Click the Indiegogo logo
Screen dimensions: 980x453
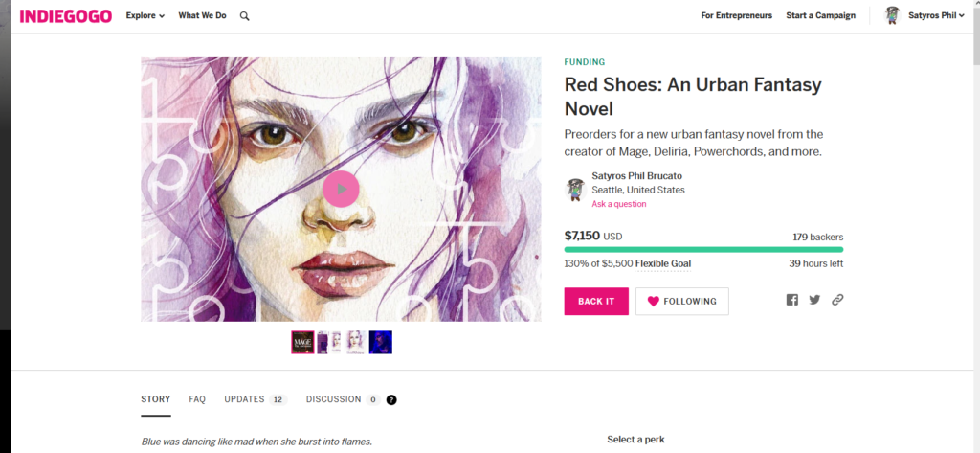[x=66, y=16]
